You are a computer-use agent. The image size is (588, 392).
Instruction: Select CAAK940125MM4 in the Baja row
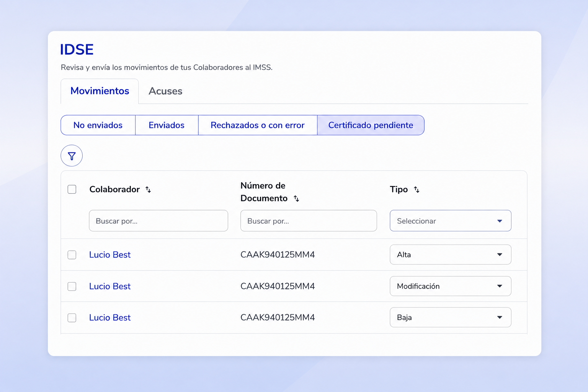tap(278, 318)
